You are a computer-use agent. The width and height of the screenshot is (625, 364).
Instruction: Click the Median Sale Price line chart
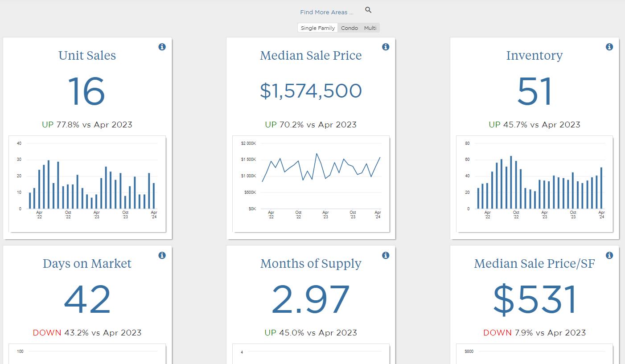pos(311,184)
